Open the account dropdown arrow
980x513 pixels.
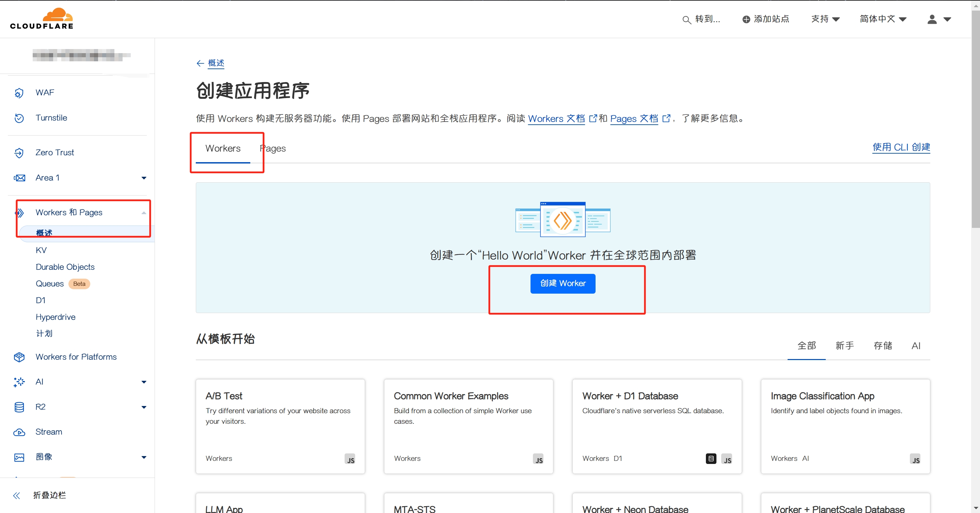947,19
